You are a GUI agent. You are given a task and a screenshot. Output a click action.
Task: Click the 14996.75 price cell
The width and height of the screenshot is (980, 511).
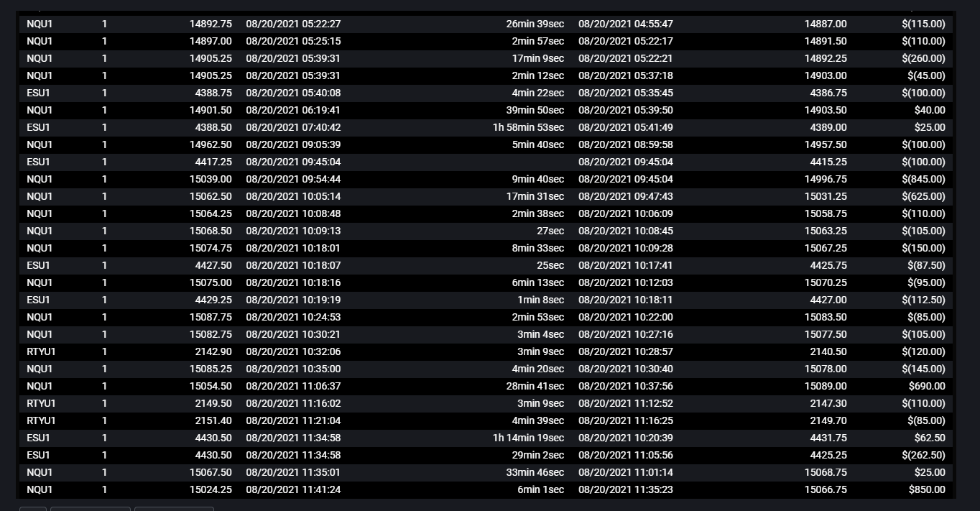coord(826,179)
